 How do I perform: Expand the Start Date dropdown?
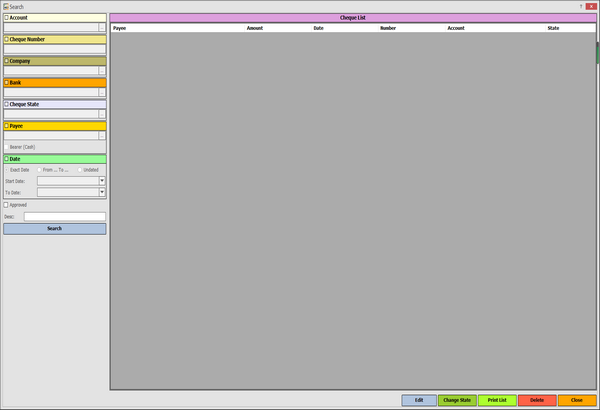point(102,181)
